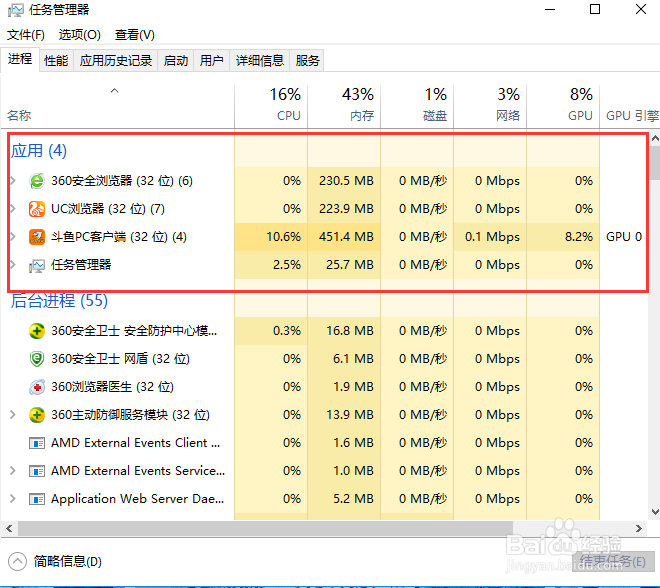Click the 223.9 MB memory value
Screen dimensions: 660x588
tap(346, 209)
